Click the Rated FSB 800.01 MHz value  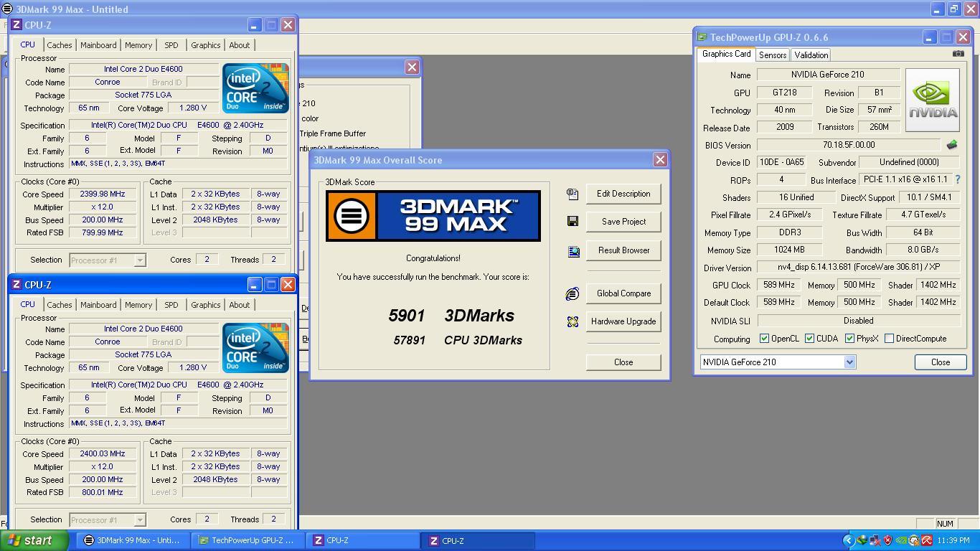103,492
